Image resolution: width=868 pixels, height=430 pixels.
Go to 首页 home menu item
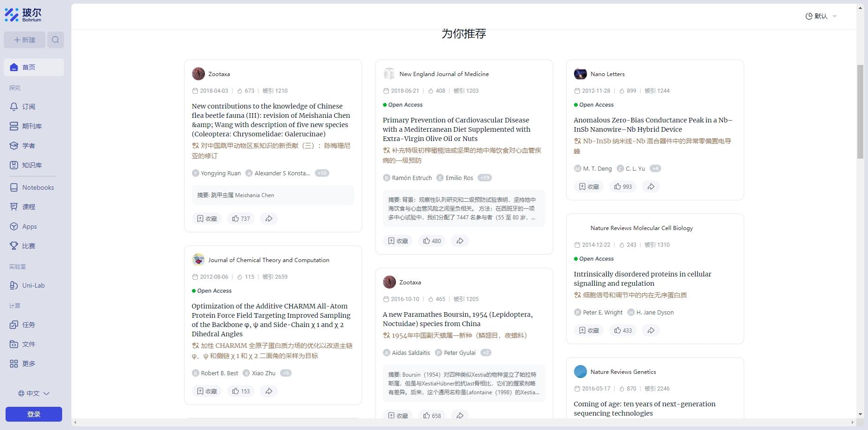click(34, 67)
